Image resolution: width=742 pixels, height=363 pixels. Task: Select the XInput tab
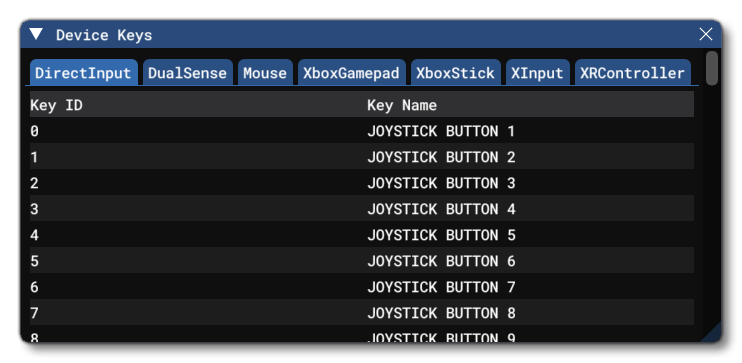538,73
